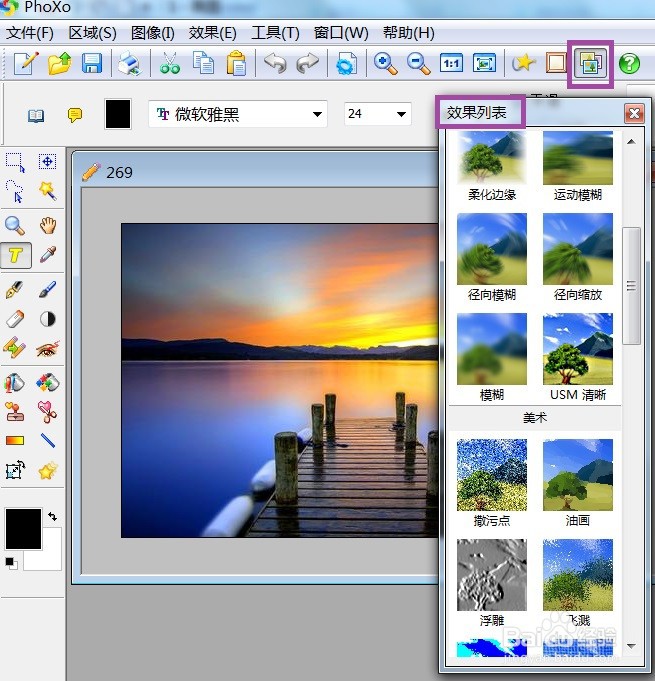This screenshot has width=655, height=681.
Task: Open the 区域(S) menu
Action: (x=93, y=33)
